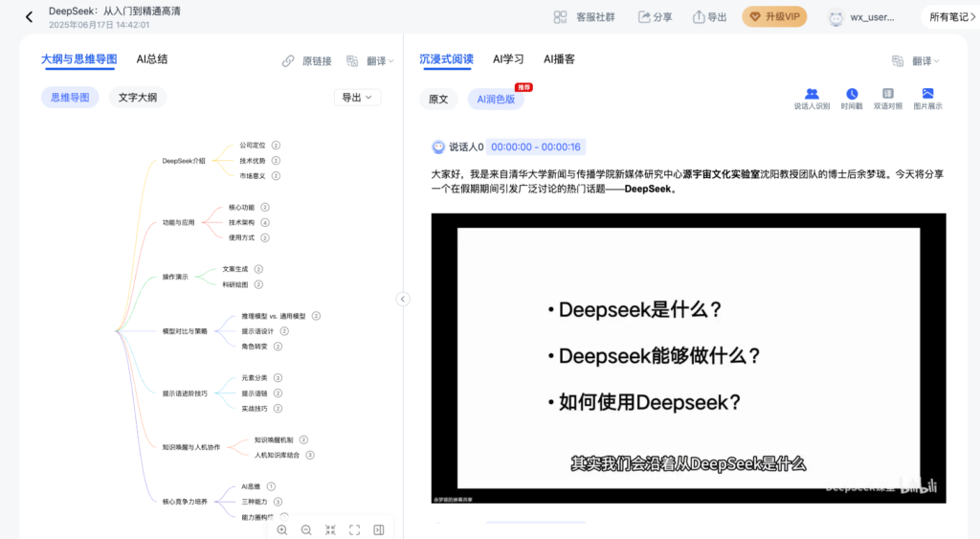
Task: Click the 源宇宙文化实验室 bold keyword
Action: [x=721, y=174]
